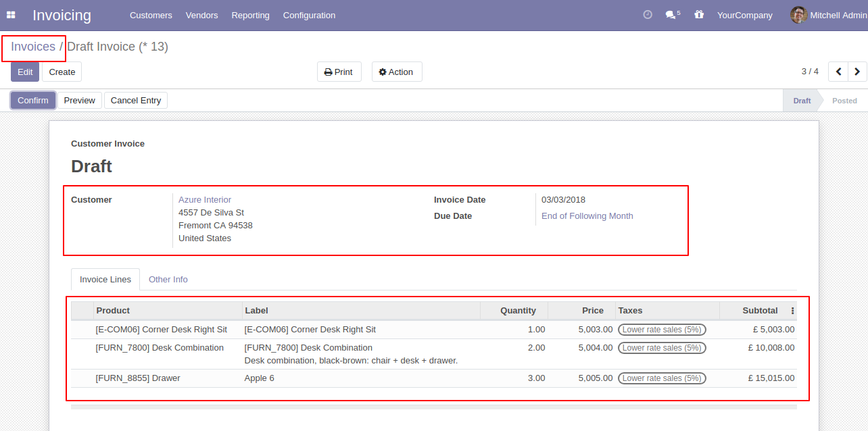868x431 pixels.
Task: Open the Reporting menu
Action: (x=250, y=15)
